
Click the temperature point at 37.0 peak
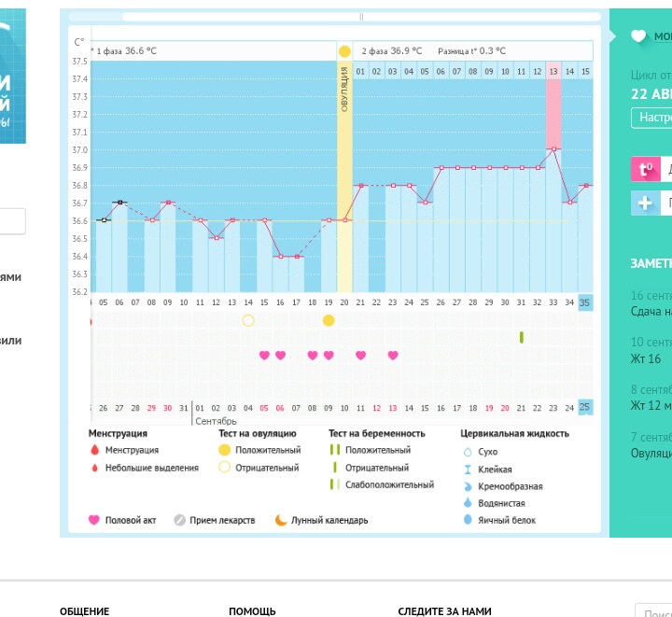[553, 149]
